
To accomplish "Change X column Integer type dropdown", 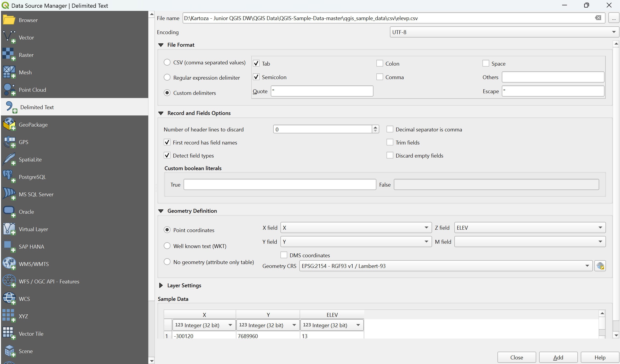I will (x=204, y=325).
